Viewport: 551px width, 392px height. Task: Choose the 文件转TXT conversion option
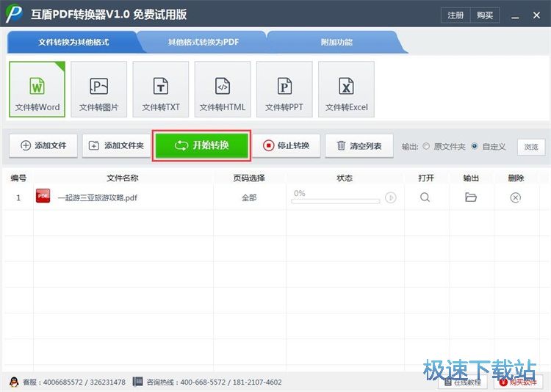[161, 90]
